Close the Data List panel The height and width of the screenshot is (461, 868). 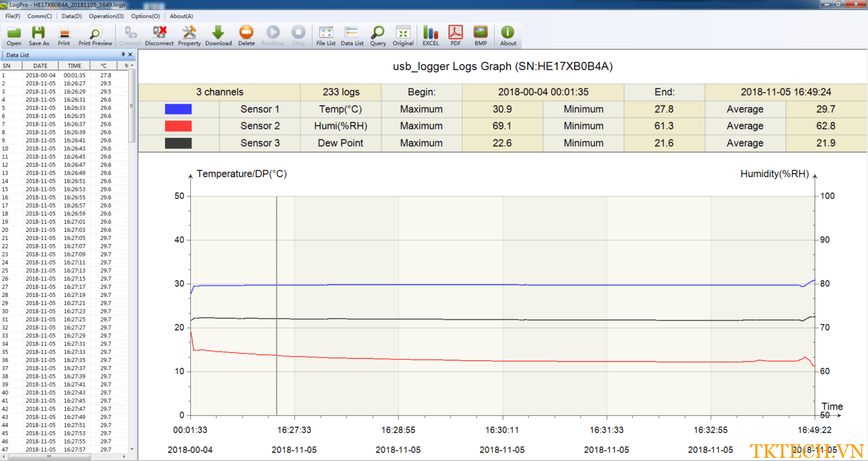(x=130, y=55)
